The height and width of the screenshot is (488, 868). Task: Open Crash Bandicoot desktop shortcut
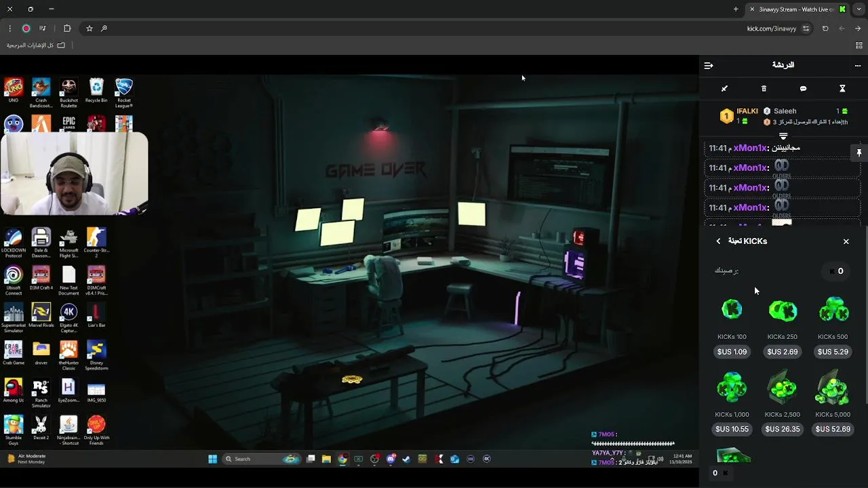(x=41, y=93)
